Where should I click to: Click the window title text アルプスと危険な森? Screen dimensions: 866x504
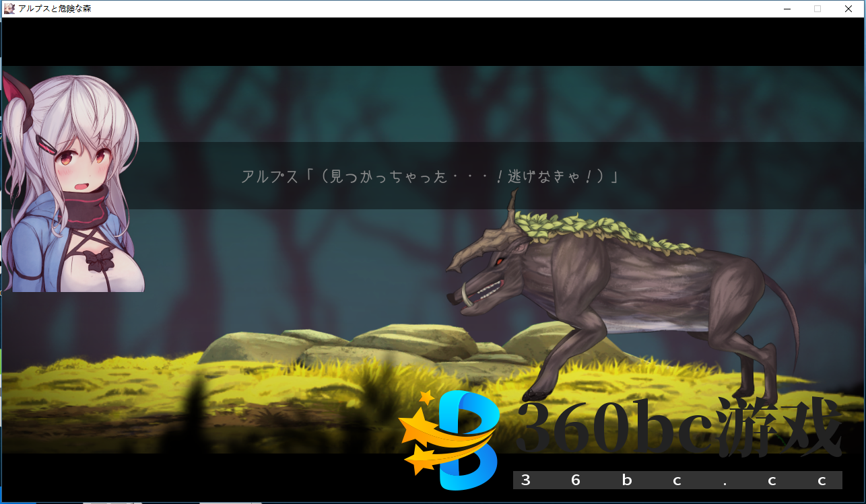tap(56, 9)
